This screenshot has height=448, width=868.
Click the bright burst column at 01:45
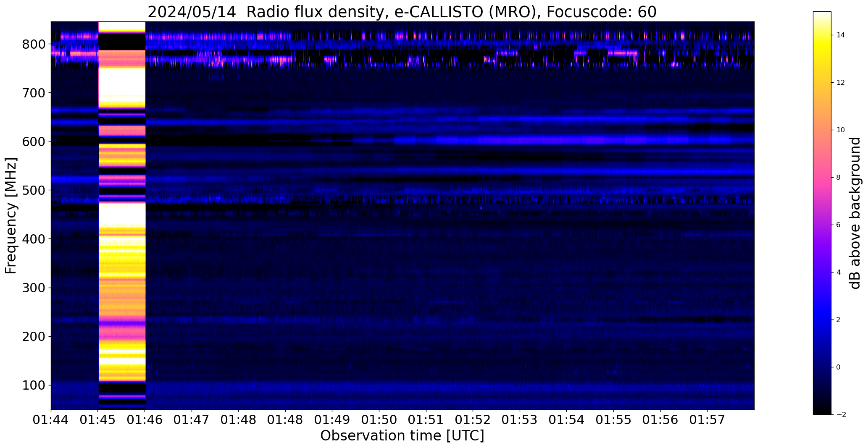coord(122,215)
